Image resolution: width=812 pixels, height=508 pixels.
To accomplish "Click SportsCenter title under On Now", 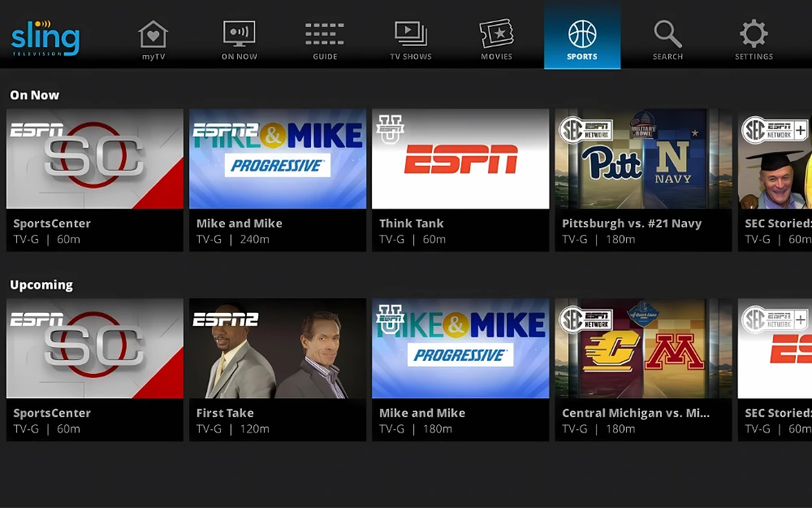I will (x=52, y=224).
